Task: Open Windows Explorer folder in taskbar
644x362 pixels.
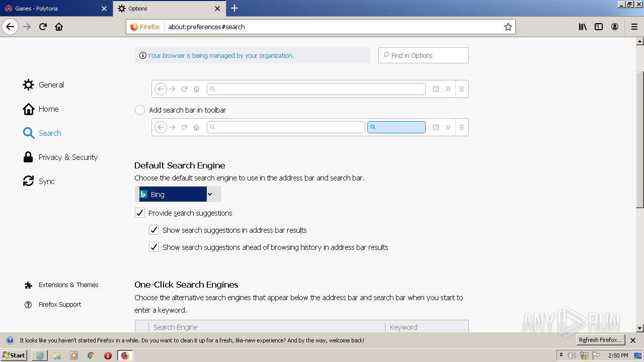Action: click(57, 355)
